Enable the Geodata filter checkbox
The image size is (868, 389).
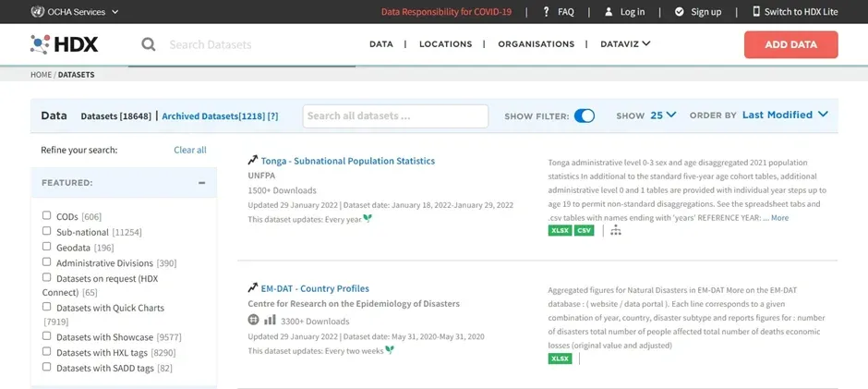pos(47,247)
